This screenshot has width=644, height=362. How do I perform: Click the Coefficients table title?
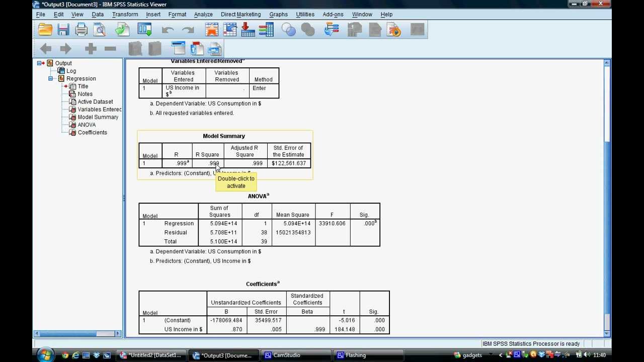(x=263, y=284)
